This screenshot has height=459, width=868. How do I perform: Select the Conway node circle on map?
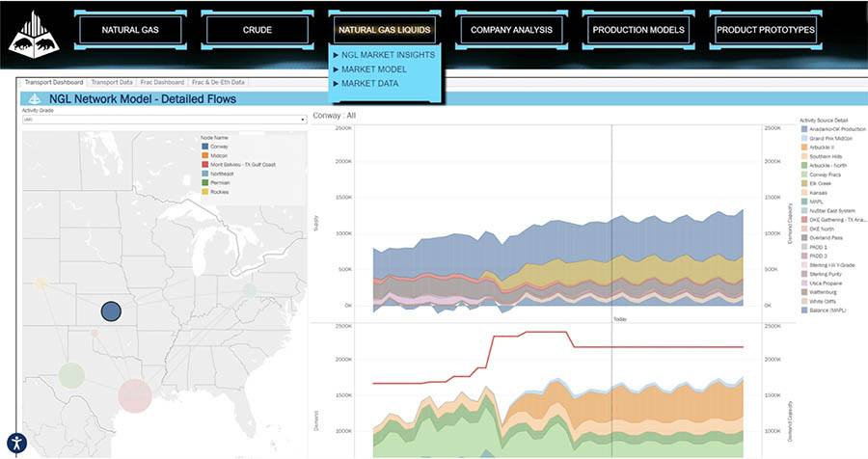click(111, 311)
